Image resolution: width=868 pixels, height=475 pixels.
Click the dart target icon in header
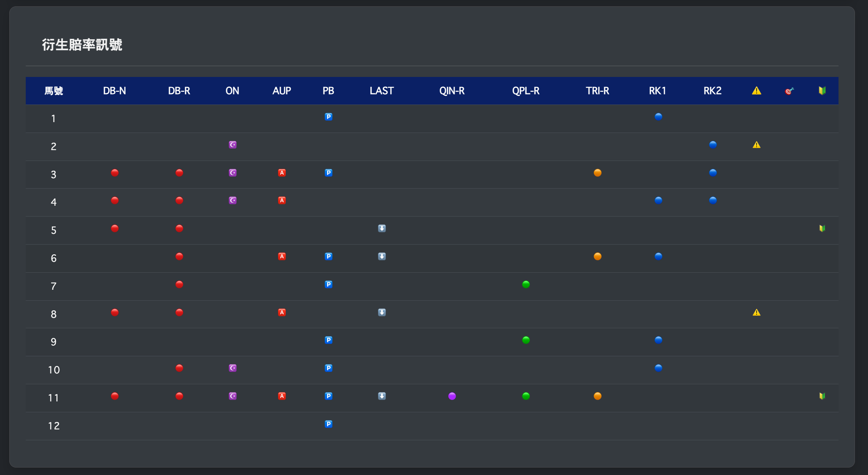point(789,91)
